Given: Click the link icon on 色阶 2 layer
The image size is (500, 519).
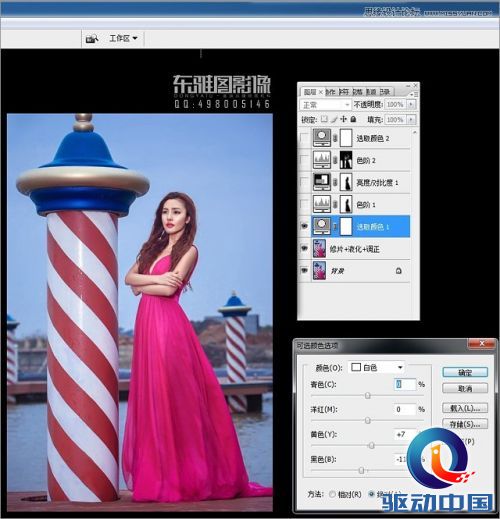Looking at the screenshot, I should click(x=335, y=160).
